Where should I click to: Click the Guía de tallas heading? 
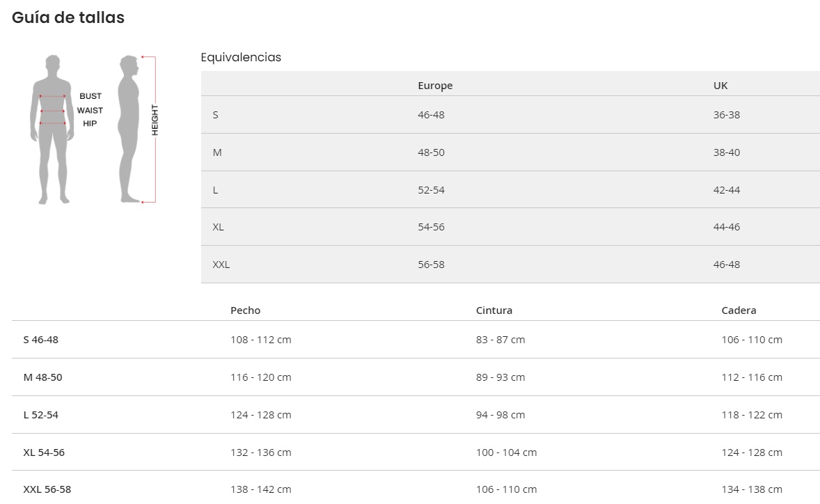(x=68, y=18)
